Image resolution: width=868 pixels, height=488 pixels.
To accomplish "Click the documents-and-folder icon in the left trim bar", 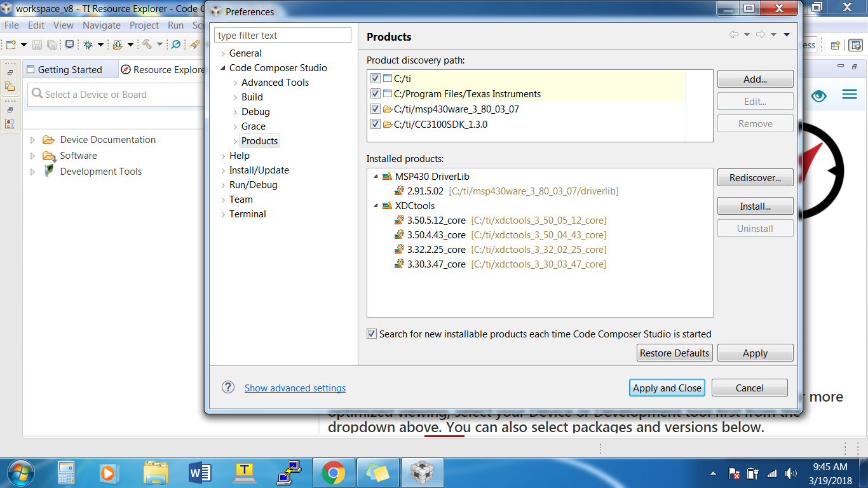I will pyautogui.click(x=10, y=86).
